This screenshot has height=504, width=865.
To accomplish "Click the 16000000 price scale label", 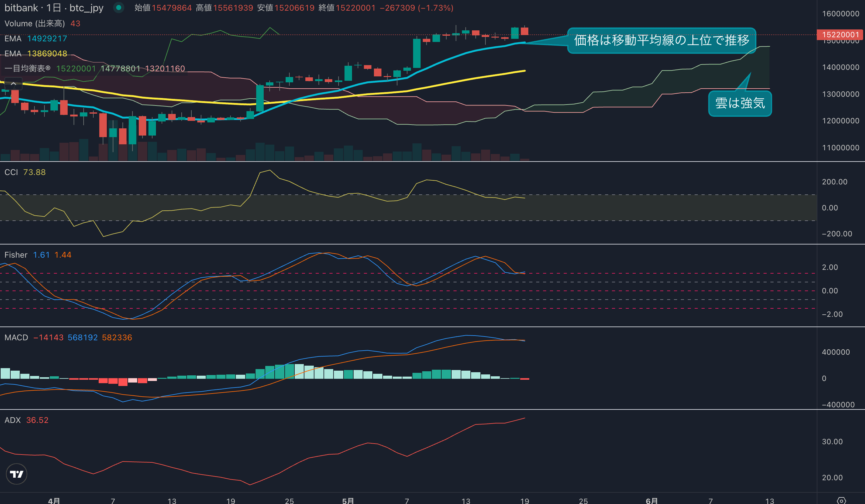I will pyautogui.click(x=840, y=14).
